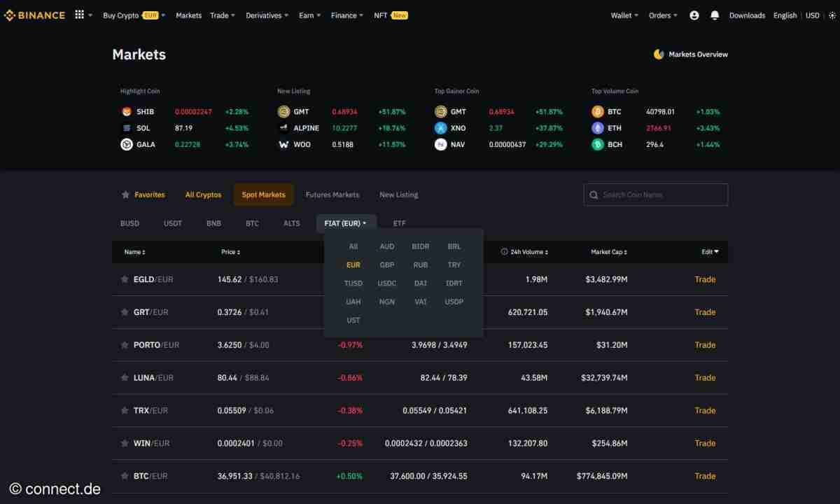The image size is (840, 504).
Task: Favorite LUNA/EUR by clicking its star
Action: pyautogui.click(x=124, y=377)
